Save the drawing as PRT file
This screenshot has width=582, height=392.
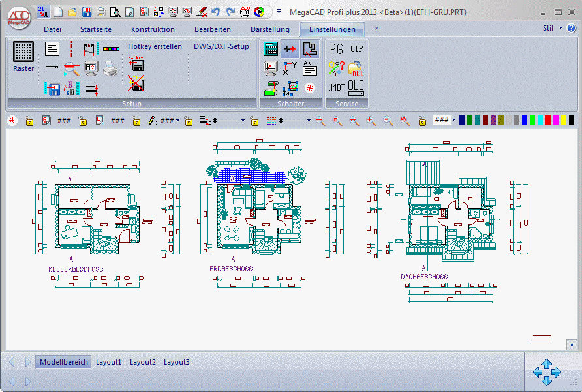87,12
